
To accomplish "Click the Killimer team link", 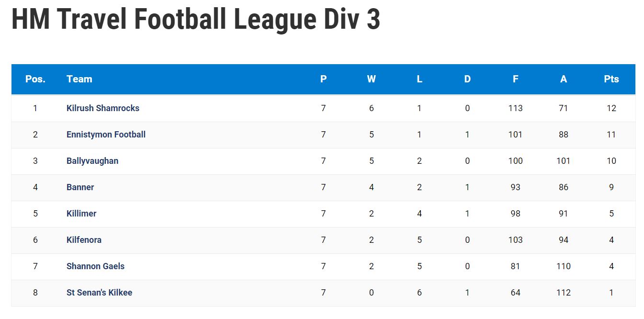I will 81,214.
